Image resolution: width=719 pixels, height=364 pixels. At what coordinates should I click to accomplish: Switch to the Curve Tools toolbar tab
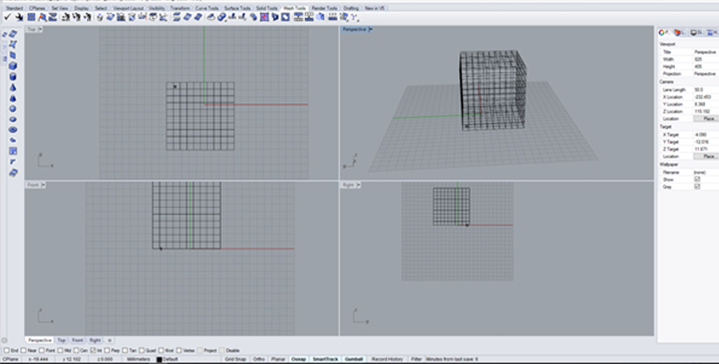point(207,8)
